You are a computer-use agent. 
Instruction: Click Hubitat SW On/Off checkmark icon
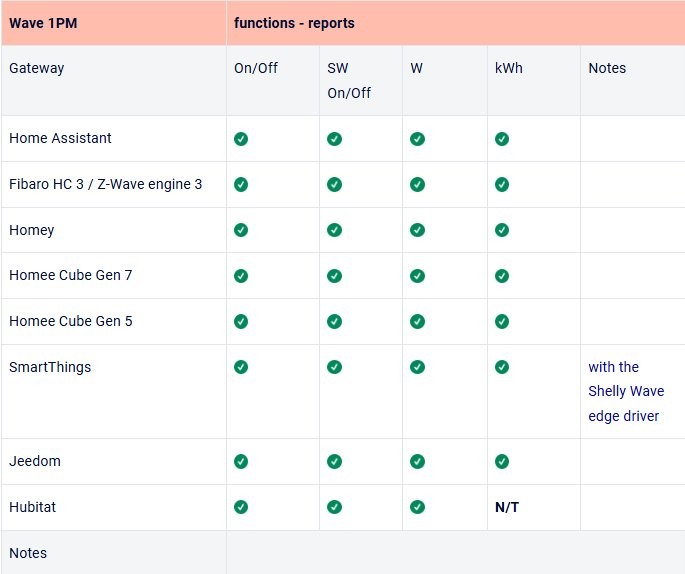(334, 507)
